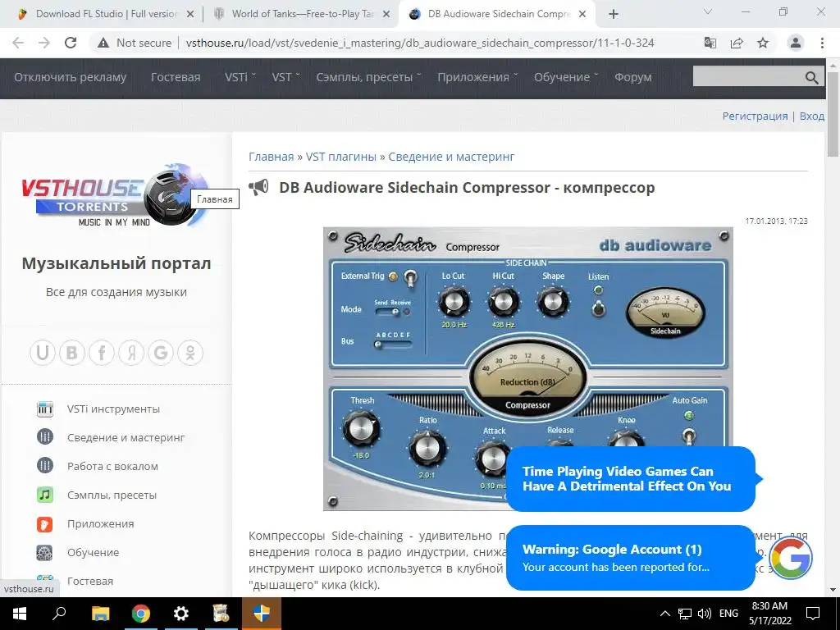
Task: Follow the VST плагины breadcrumb link
Action: [x=340, y=157]
